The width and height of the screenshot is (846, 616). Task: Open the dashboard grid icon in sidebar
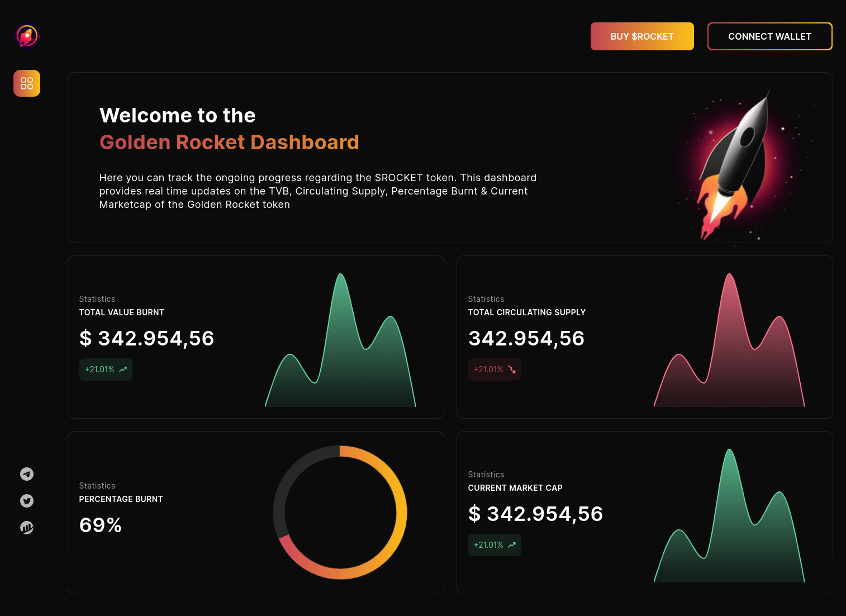coord(27,83)
